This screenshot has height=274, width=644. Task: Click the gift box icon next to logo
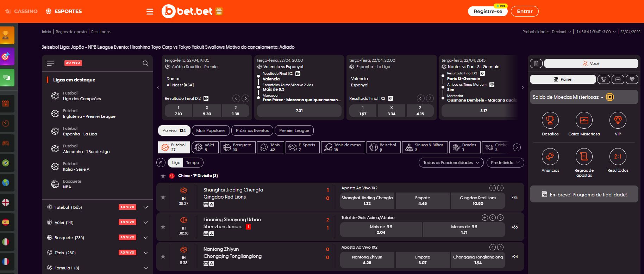219,11
